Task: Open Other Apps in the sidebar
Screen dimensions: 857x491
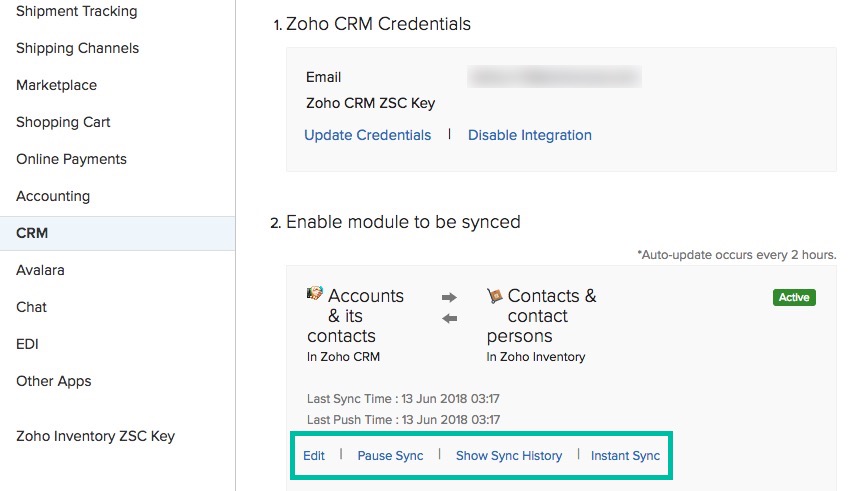Action: 53,381
